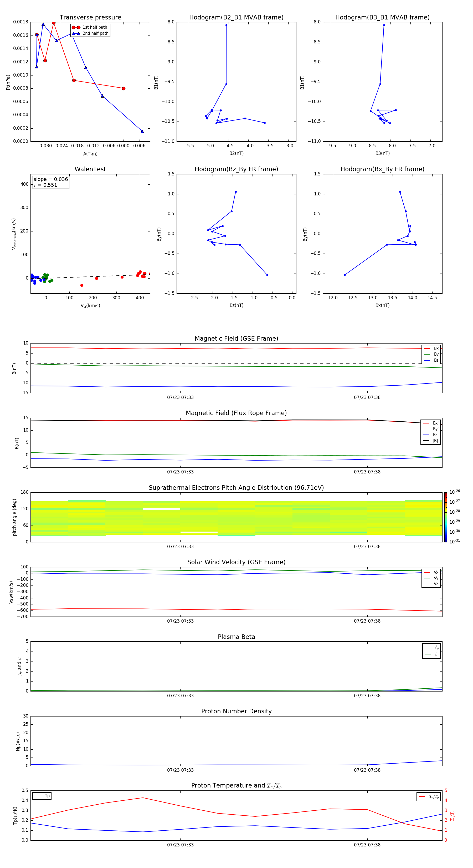Click 'Vz' legend entry in velocity plot
Screen dimensions: 473x868
(x=431, y=584)
